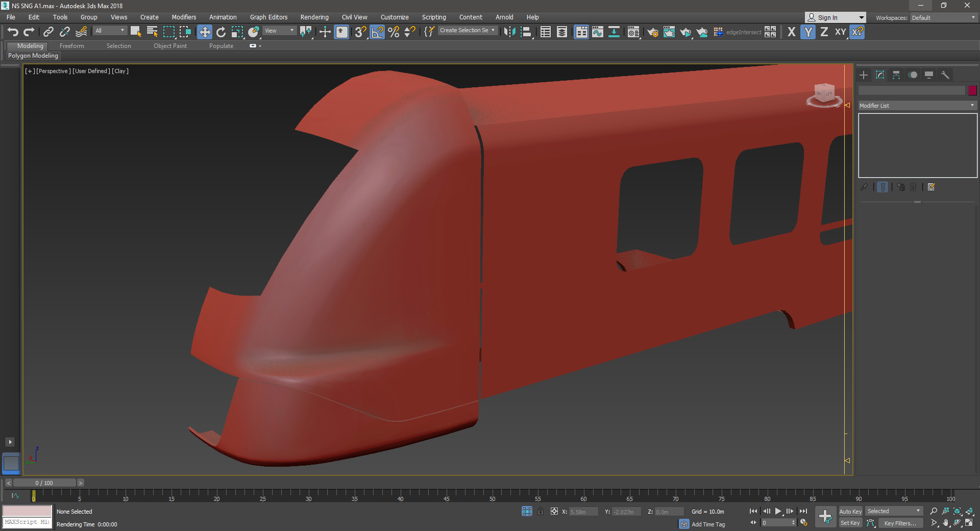Screen dimensions: 980x531
Task: Open the Workspaces Default dropdown
Action: pos(943,18)
